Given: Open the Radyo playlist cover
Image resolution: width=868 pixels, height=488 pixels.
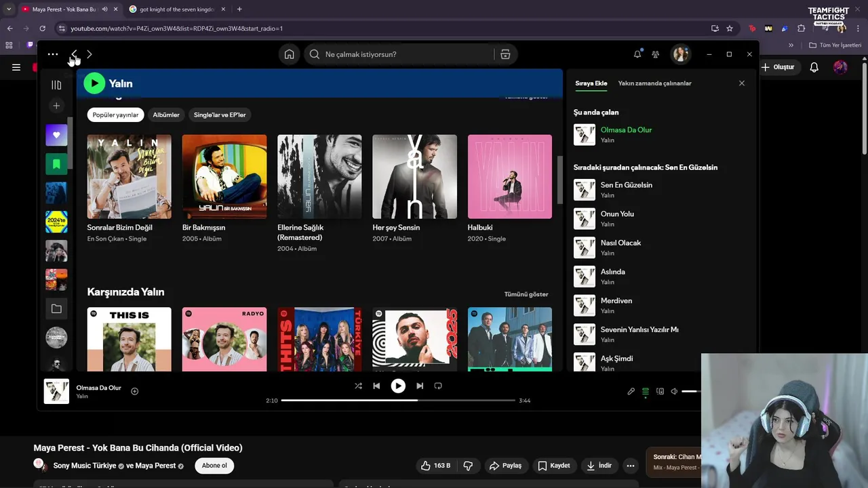Looking at the screenshot, I should 224,339.
